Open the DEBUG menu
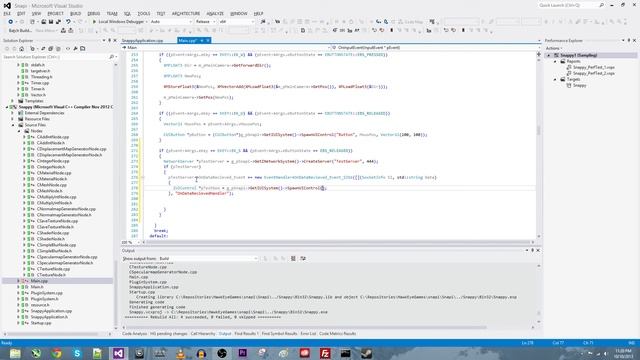Image resolution: width=640 pixels, height=360 pixels. click(x=93, y=13)
